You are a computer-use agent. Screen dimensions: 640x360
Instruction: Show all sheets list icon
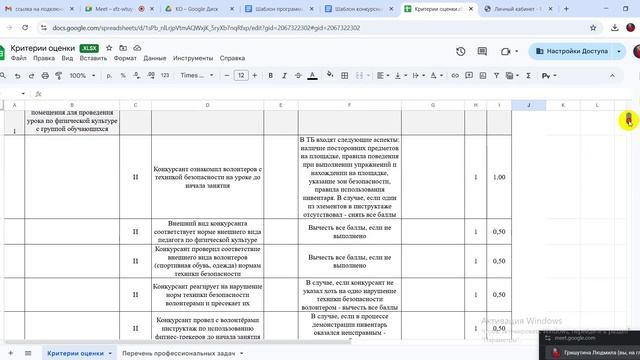tap(28, 353)
